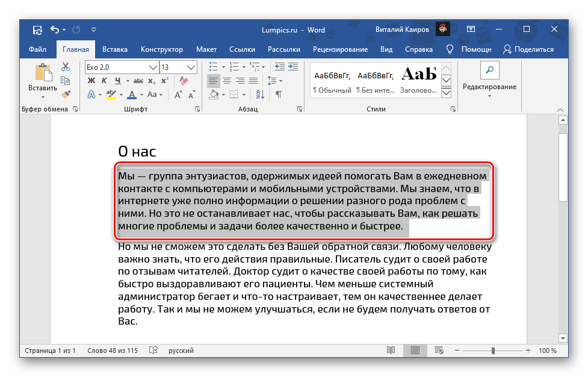The image size is (588, 377).
Task: Toggle left alignment button
Action: (x=214, y=81)
